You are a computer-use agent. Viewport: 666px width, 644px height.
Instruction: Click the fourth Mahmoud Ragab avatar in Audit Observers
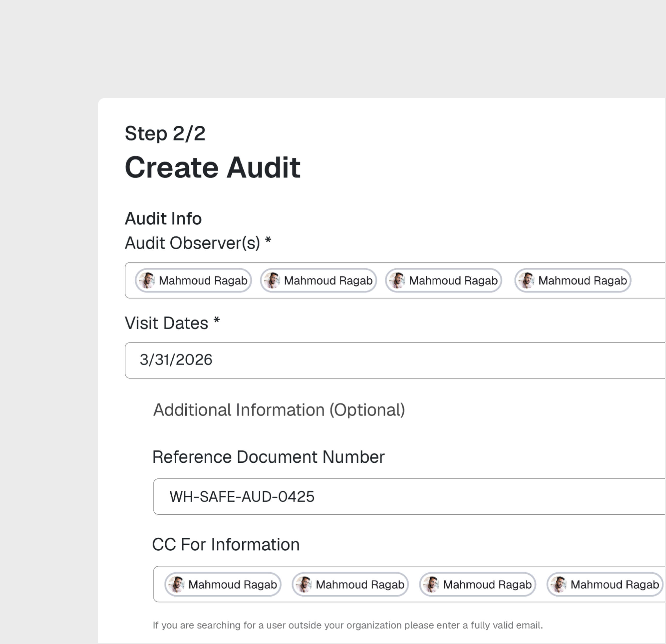click(527, 281)
